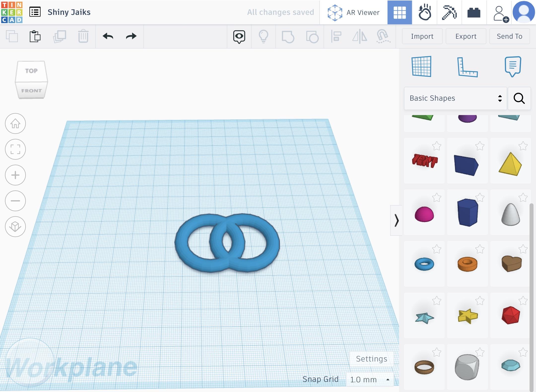The image size is (536, 392).
Task: Click the Home view button
Action: (15, 123)
